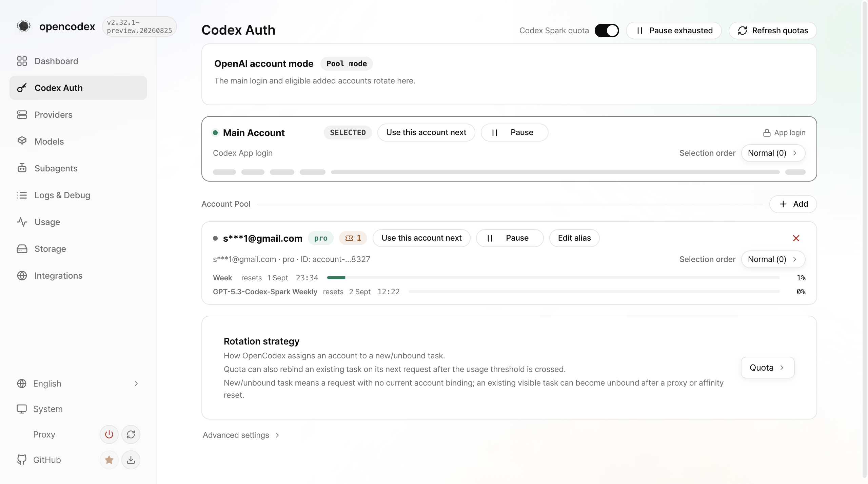The image size is (868, 484).
Task: Click the Integrations globe icon
Action: (22, 276)
